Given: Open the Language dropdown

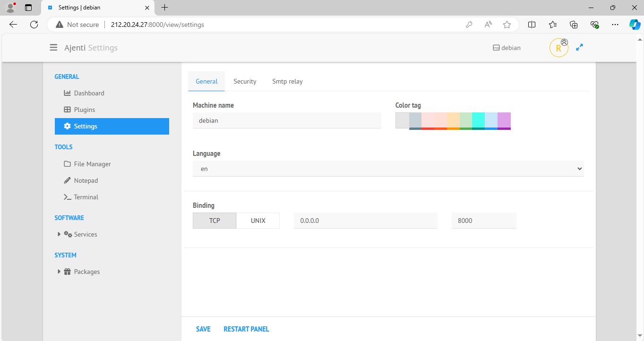Looking at the screenshot, I should coord(388,169).
